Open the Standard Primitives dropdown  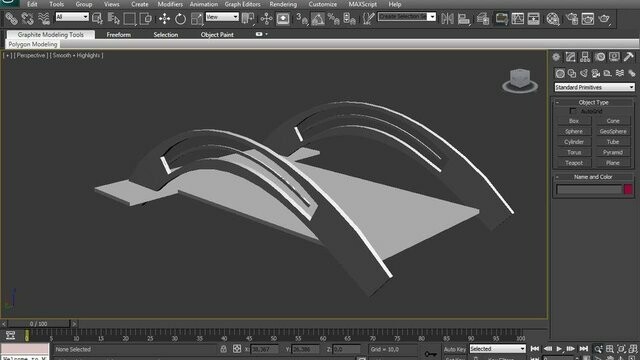coord(594,87)
